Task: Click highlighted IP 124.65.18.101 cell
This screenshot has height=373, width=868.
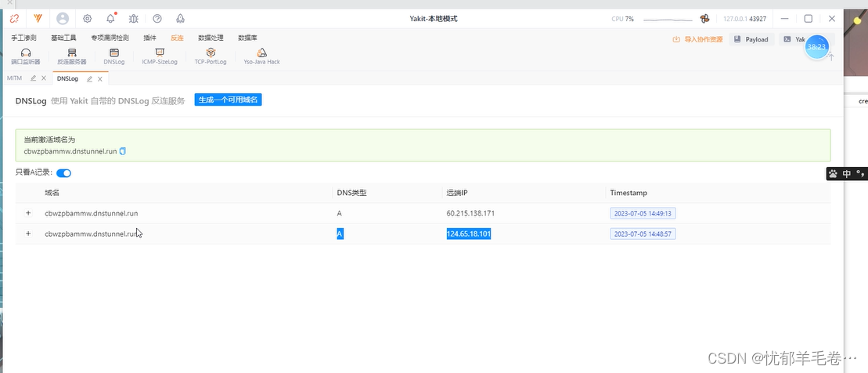Action: tap(468, 234)
